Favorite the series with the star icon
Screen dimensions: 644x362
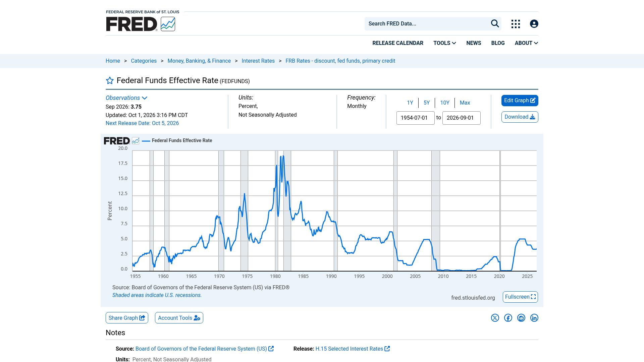click(x=110, y=80)
